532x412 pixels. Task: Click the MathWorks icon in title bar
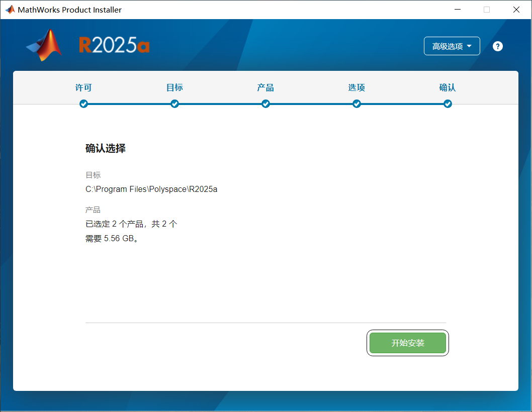10,10
